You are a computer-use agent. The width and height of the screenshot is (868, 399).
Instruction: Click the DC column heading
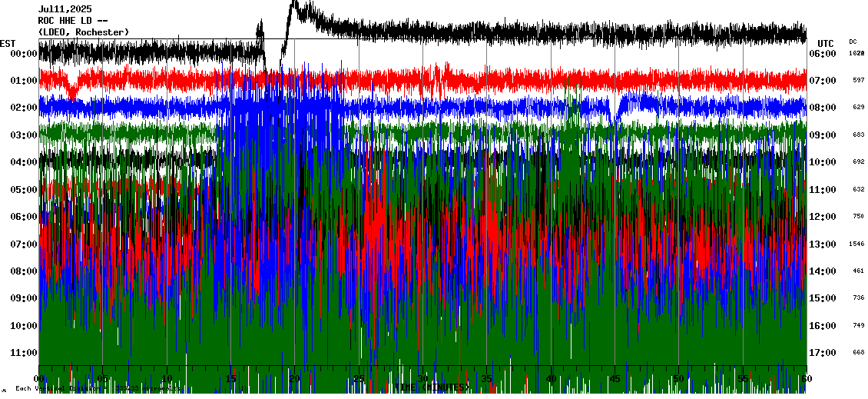coord(853,42)
